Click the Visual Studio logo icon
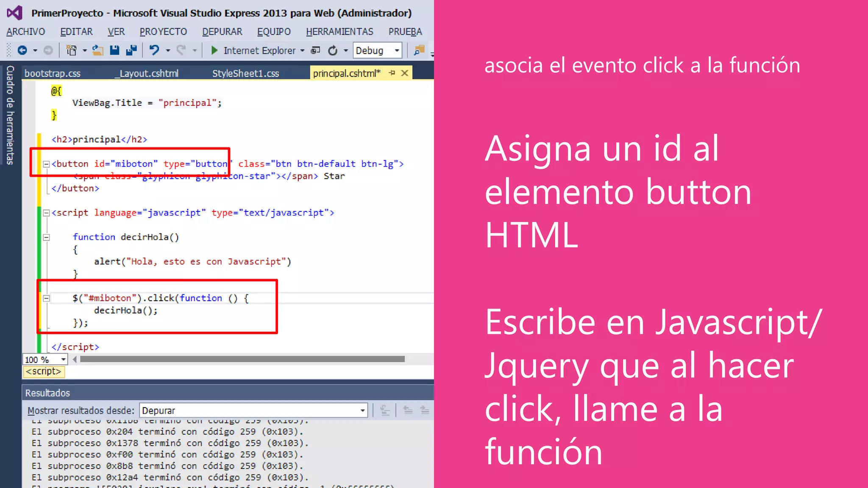Screen dimensions: 868x488 [x=14, y=13]
